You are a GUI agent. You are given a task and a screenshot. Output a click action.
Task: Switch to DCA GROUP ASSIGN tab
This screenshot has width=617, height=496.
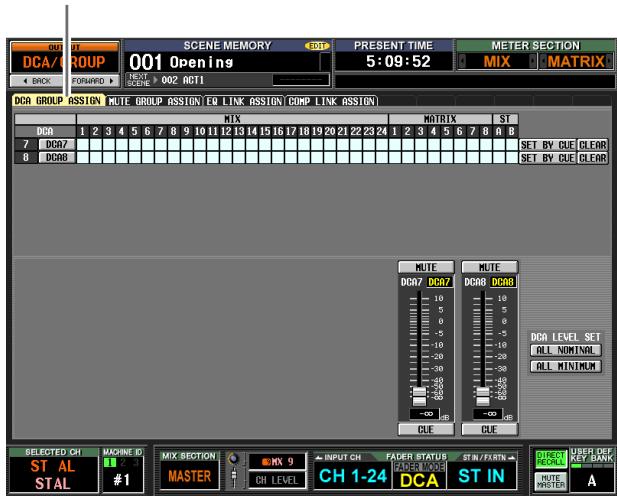coord(58,101)
